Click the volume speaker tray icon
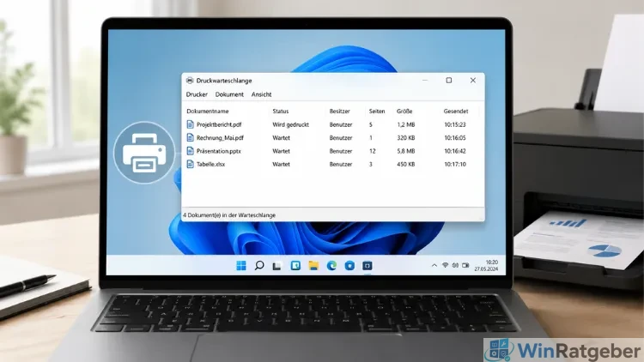Screen dimensions: 644x362 [455, 266]
